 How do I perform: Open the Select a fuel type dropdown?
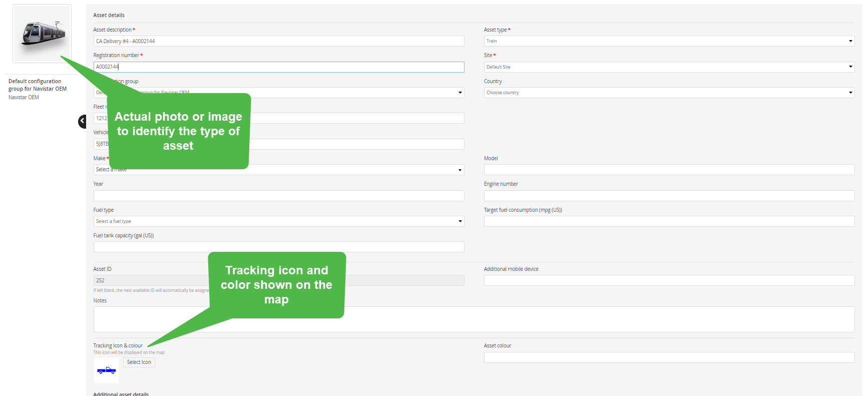(x=279, y=221)
